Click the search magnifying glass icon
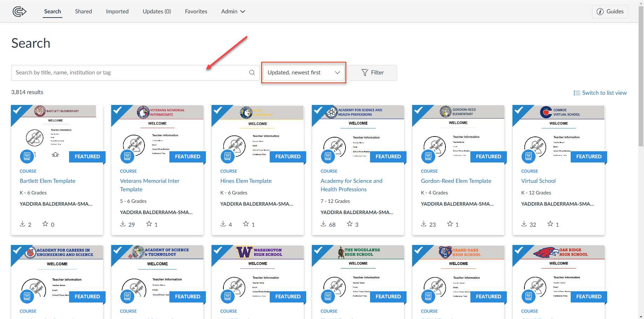This screenshot has width=644, height=319. click(x=252, y=73)
